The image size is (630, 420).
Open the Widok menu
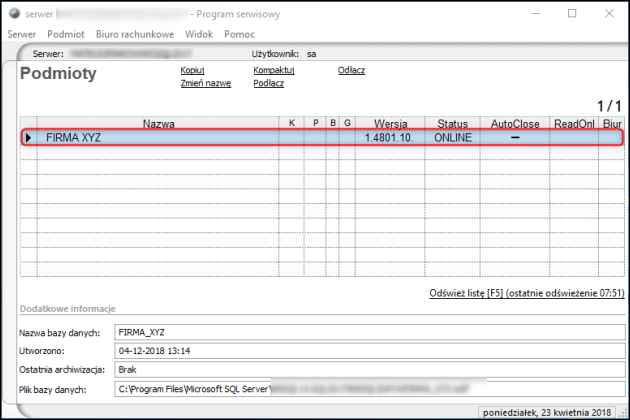[x=199, y=34]
